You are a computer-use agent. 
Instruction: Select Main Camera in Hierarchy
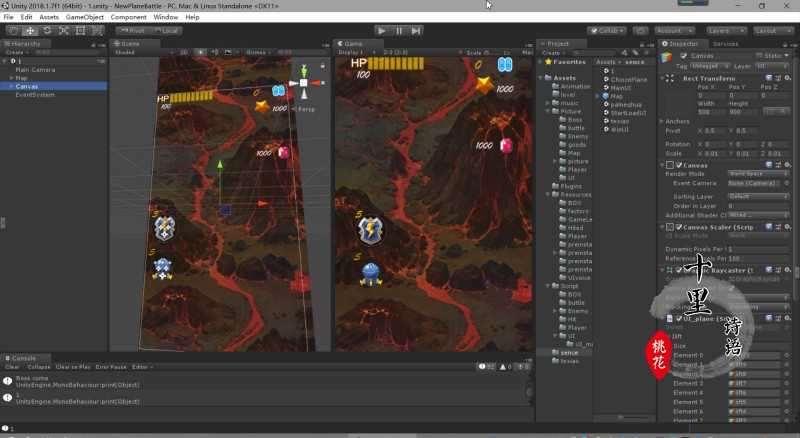pos(35,69)
